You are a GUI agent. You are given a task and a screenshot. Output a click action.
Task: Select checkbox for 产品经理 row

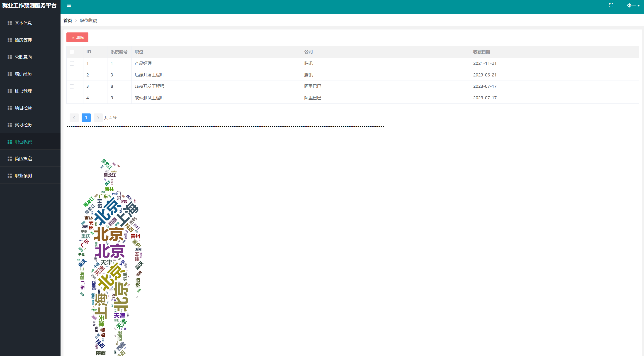click(72, 63)
